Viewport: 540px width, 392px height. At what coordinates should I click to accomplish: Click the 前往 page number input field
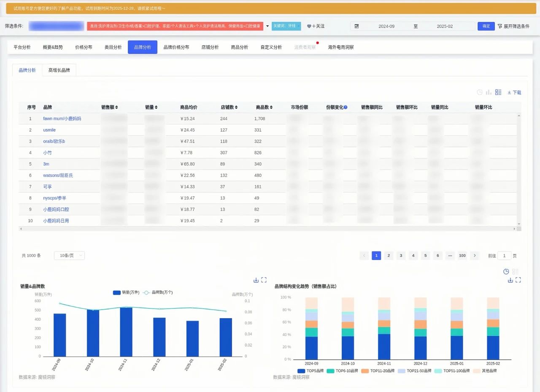pos(504,255)
